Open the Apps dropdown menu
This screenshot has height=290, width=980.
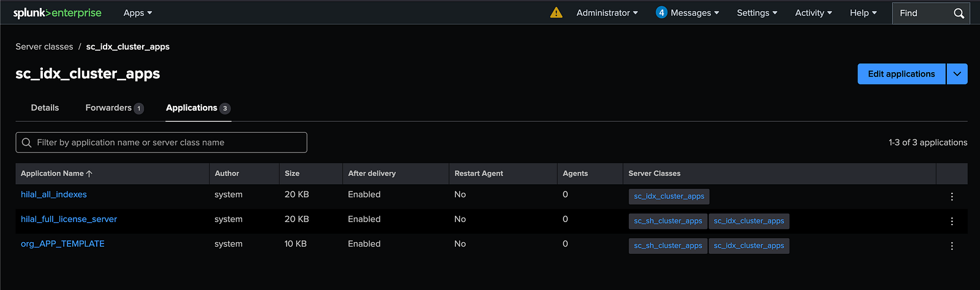click(138, 13)
